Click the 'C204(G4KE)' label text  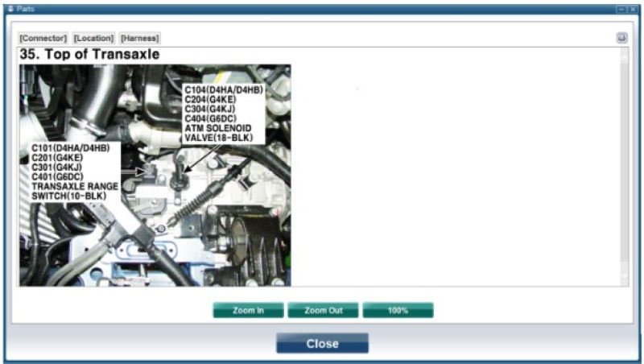click(210, 99)
